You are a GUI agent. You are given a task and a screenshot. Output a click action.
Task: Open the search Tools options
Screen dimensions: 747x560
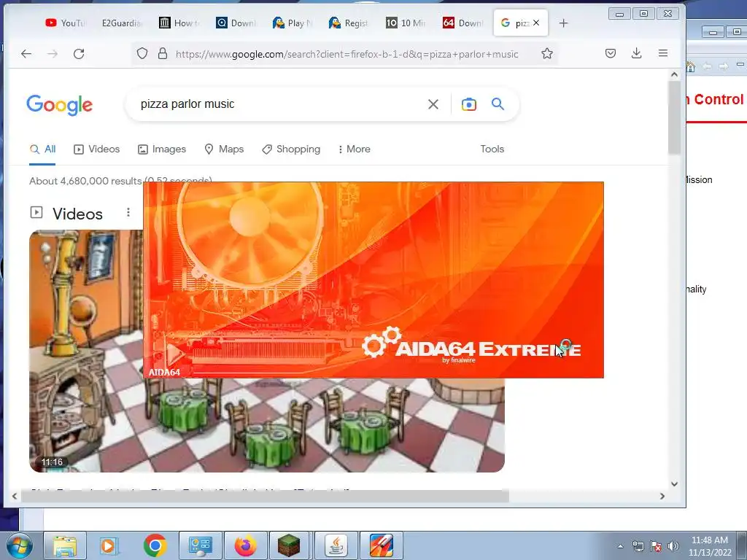tap(492, 149)
